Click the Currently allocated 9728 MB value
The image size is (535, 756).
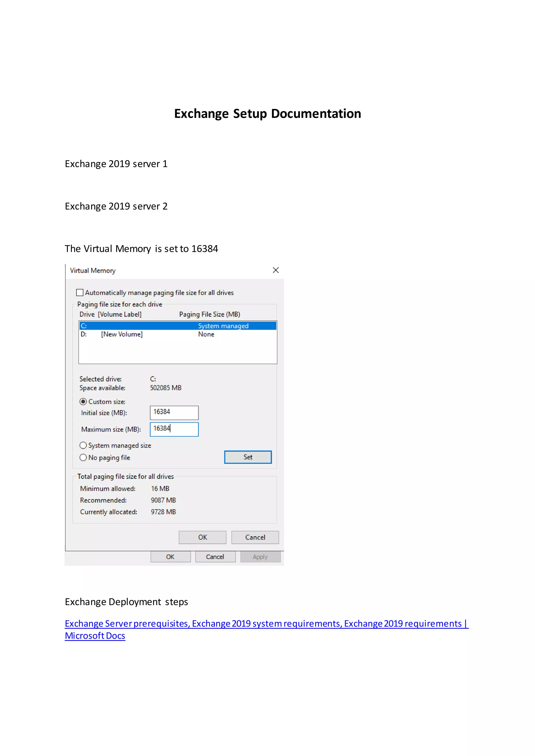pyautogui.click(x=163, y=512)
